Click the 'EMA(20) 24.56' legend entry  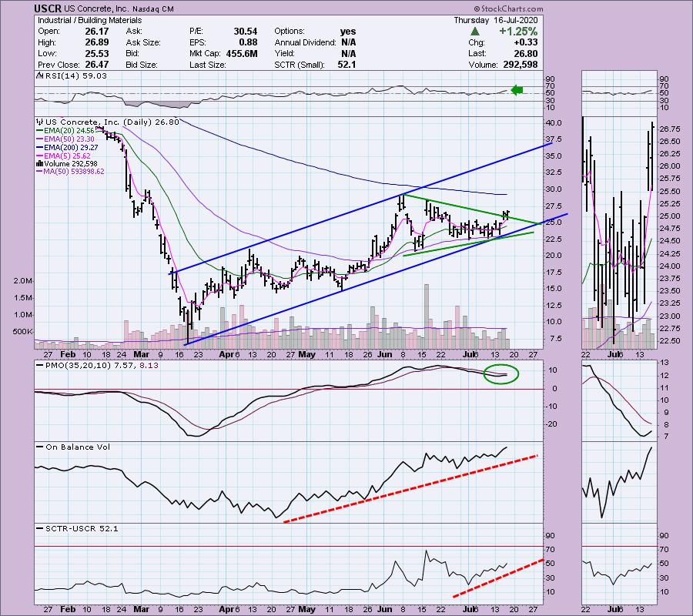69,131
